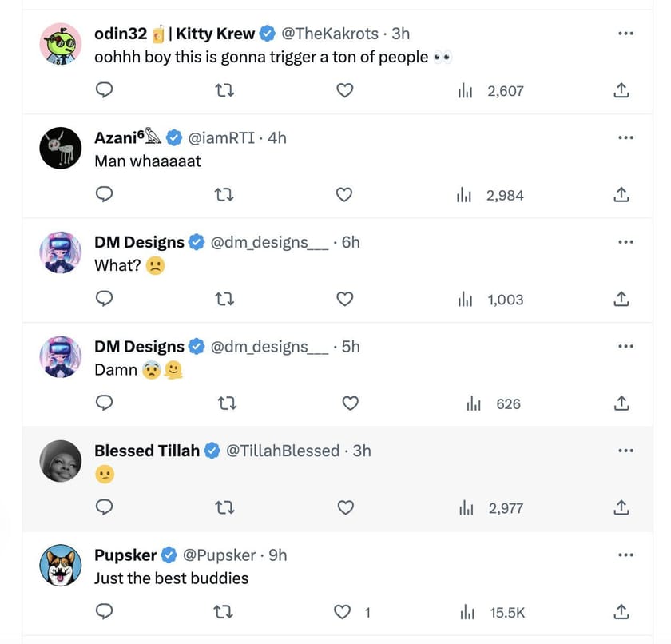Click Blessed Tillah's profile avatar
This screenshot has height=644, width=671.
[61, 461]
